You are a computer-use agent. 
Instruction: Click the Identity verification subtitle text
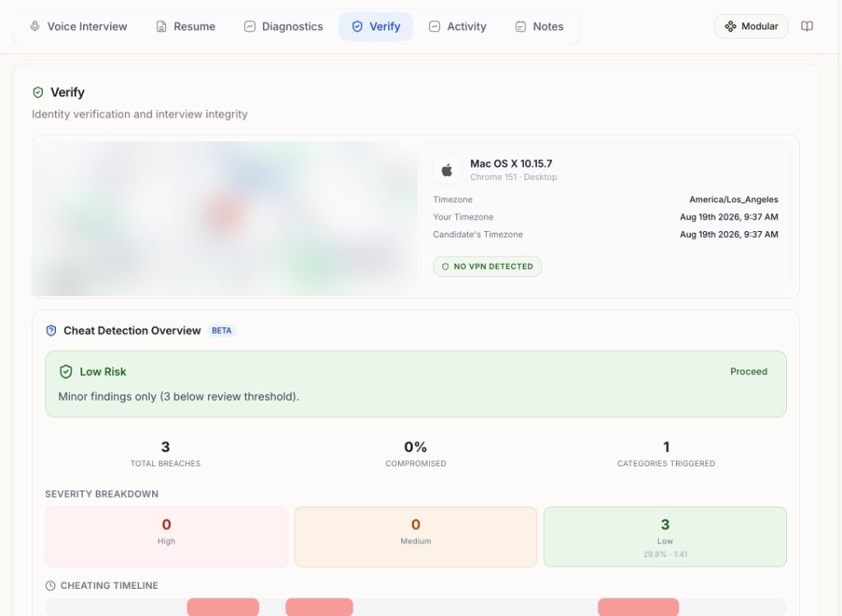(x=140, y=113)
